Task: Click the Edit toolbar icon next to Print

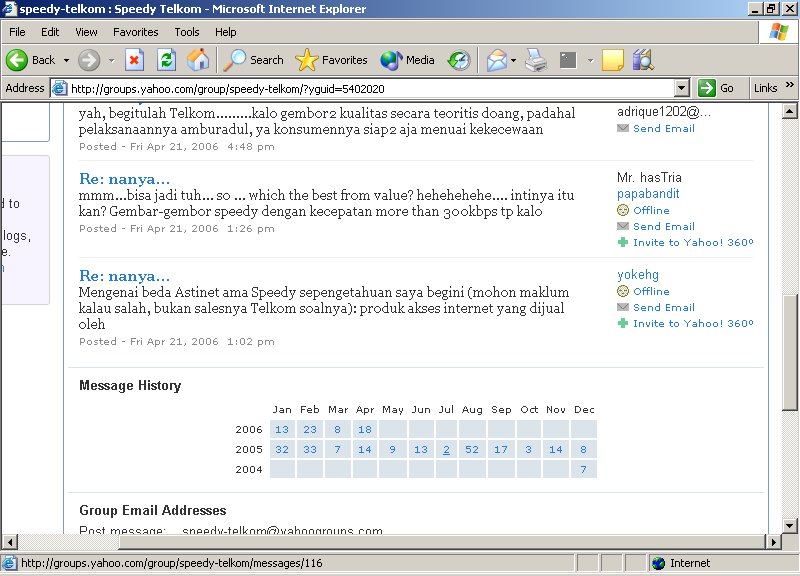Action: click(x=568, y=60)
